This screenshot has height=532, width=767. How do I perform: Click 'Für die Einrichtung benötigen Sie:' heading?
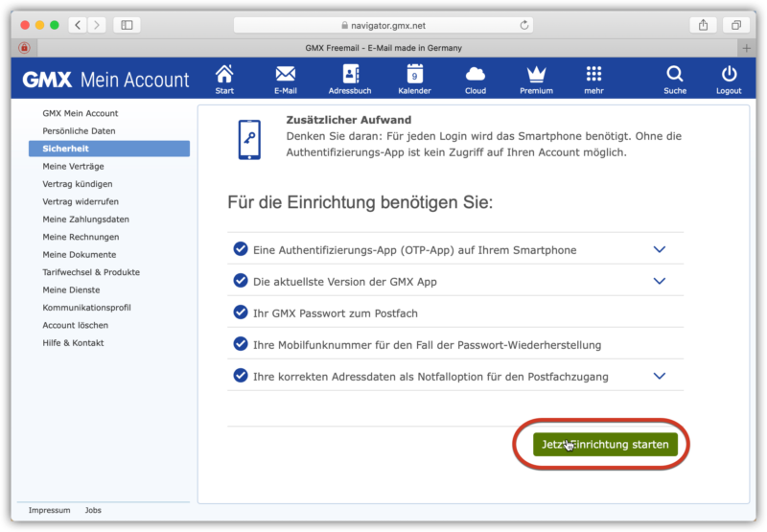click(x=360, y=202)
